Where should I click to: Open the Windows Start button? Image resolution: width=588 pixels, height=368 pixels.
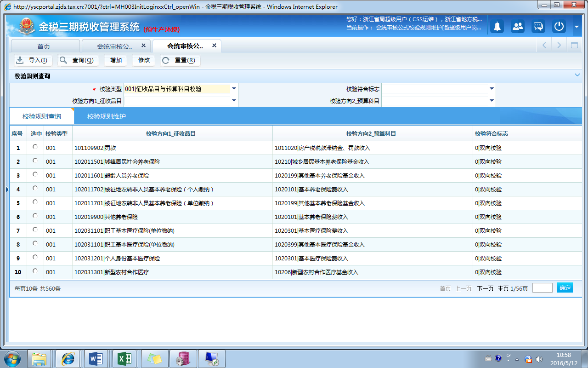tap(12, 358)
